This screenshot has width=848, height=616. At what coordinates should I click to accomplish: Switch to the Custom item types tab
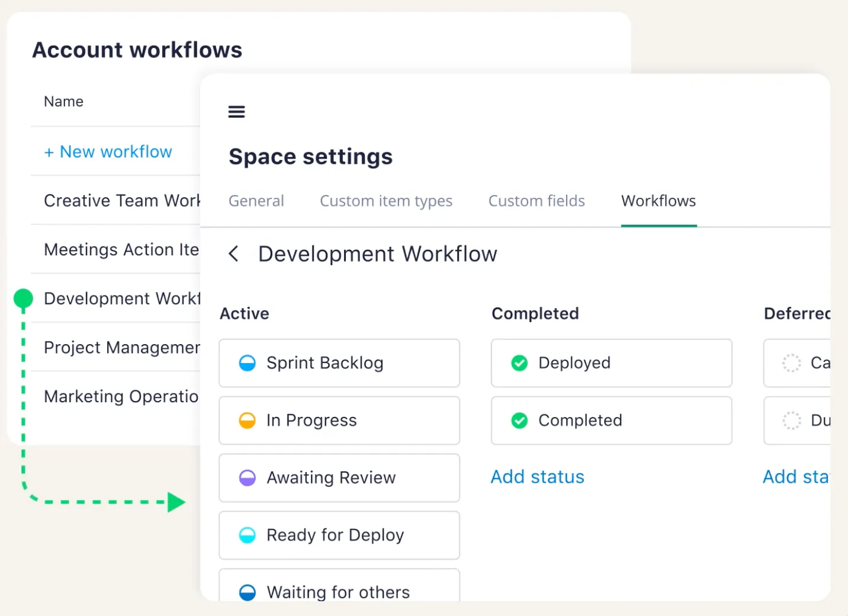[x=386, y=201]
